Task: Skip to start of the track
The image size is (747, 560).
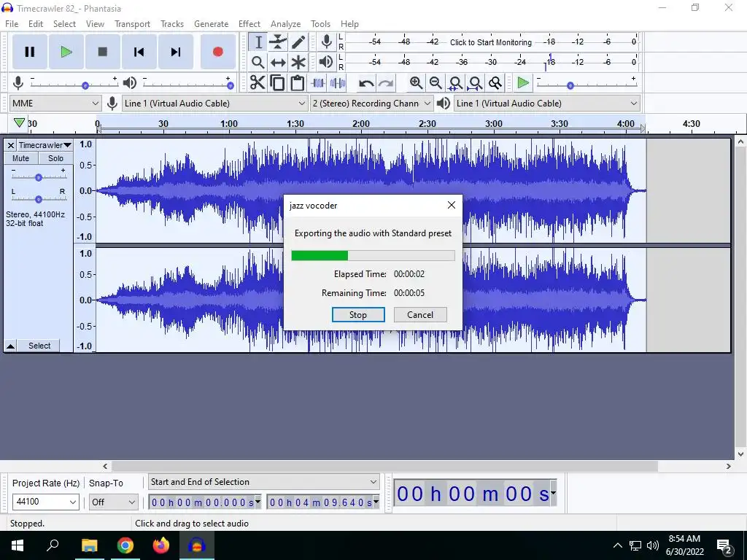Action: click(x=139, y=52)
